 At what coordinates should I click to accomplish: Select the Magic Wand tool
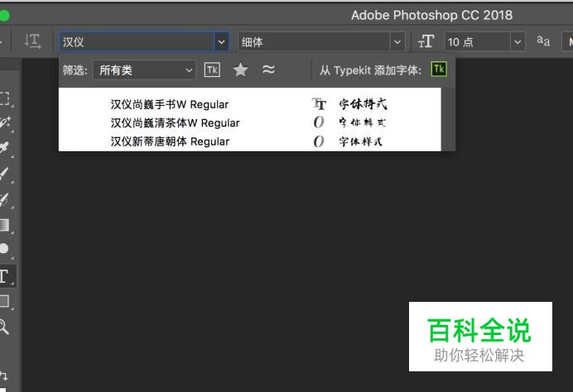pyautogui.click(x=5, y=122)
